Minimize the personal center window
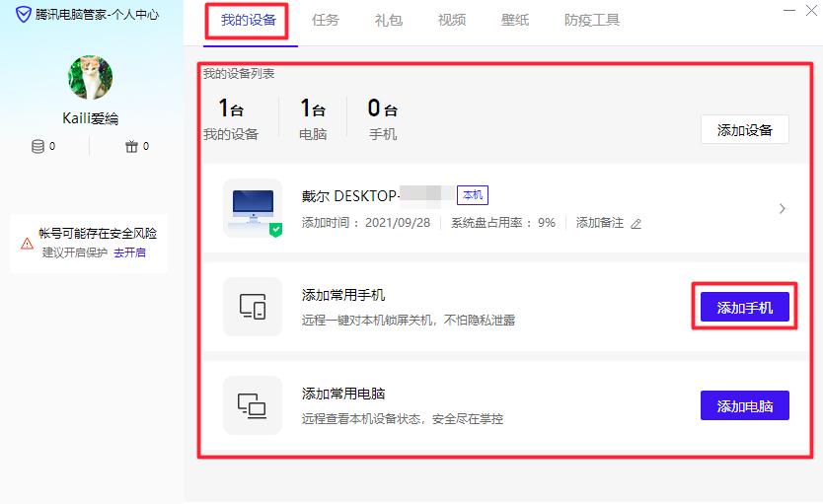 pyautogui.click(x=789, y=10)
